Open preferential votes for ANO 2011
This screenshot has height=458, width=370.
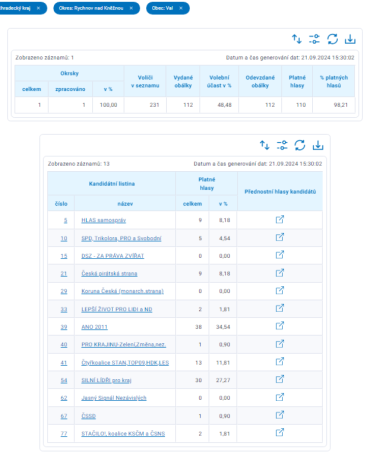click(280, 326)
